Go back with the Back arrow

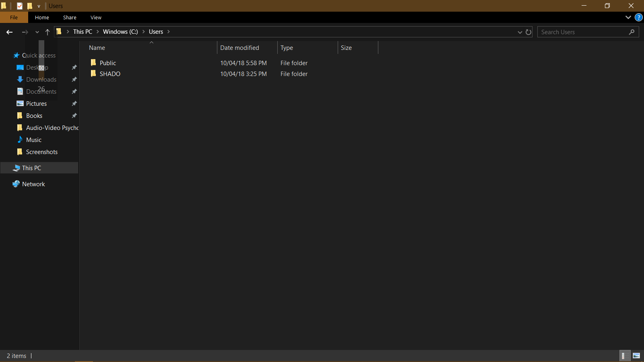pos(10,32)
